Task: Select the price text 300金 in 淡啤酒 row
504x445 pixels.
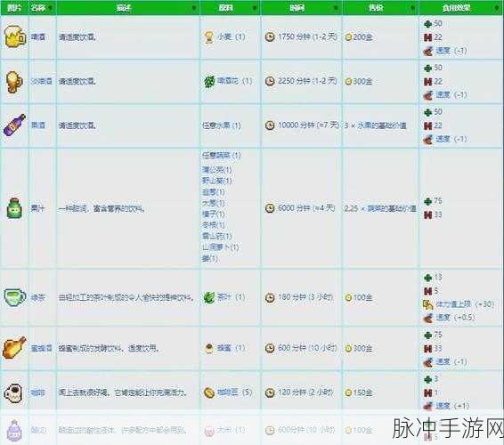Action: tap(362, 81)
